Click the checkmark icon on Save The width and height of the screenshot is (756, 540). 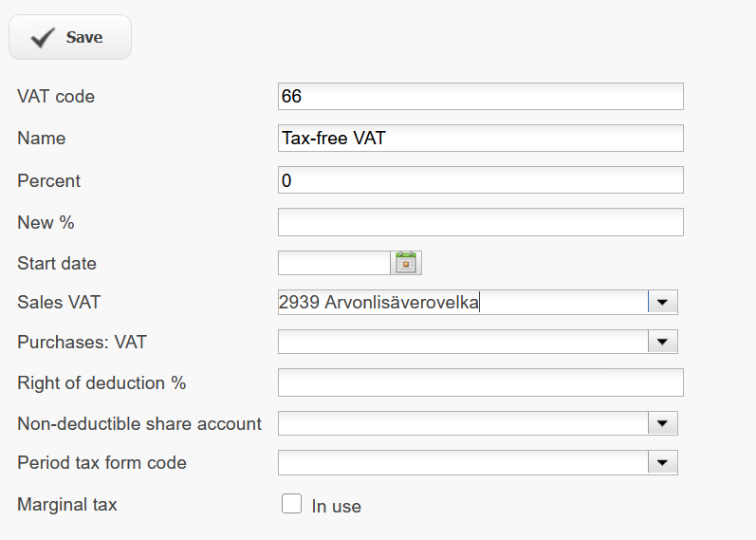pos(43,37)
